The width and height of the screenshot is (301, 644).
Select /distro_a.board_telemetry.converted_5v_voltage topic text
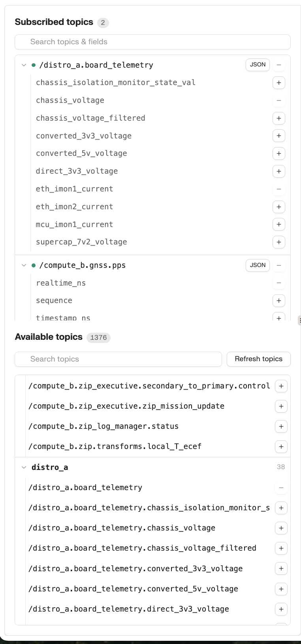point(133,589)
